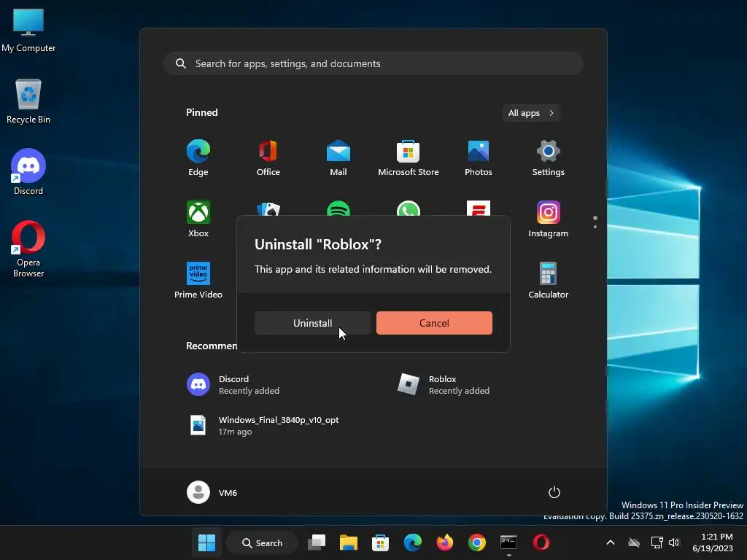Launch pinned Office app
Viewport: 747px width, 560px height.
coord(268,158)
